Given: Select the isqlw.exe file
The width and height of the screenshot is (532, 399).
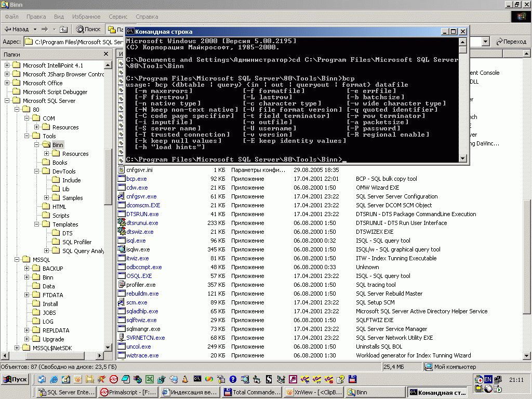Looking at the screenshot, I should (x=138, y=249).
